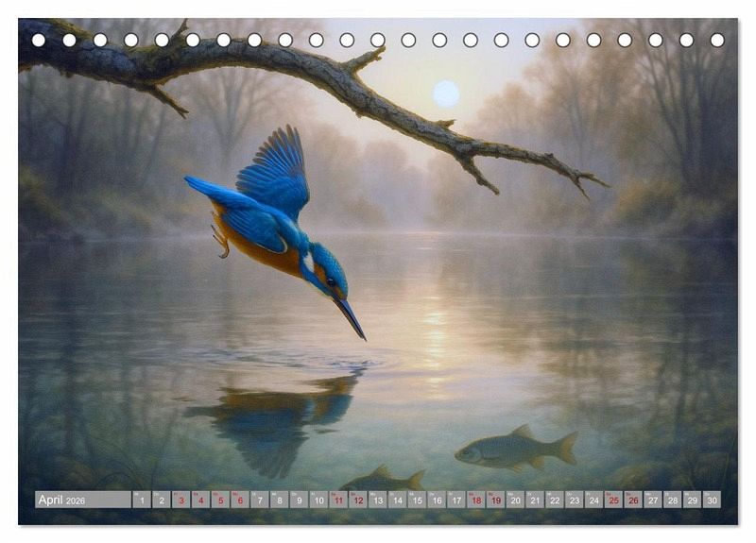Click day 22 in the calendar strip

pos(555,500)
